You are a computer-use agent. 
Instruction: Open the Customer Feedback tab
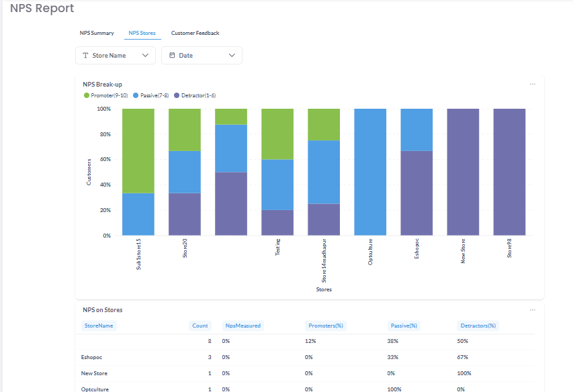tap(195, 33)
